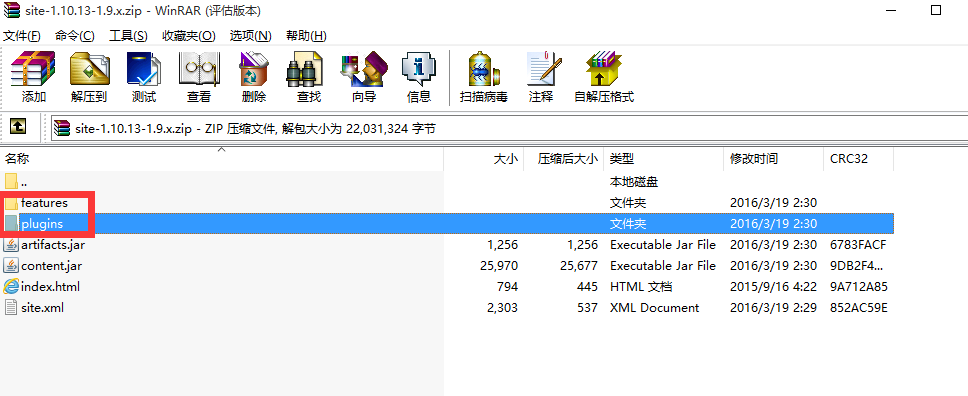Select the features folder name
Viewport: 968px width, 396px height.
44,203
